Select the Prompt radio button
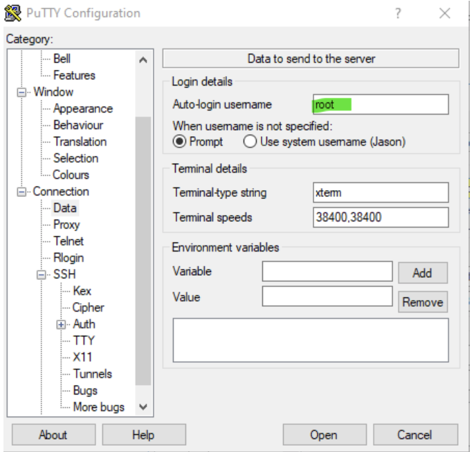476x452 pixels. tap(179, 142)
